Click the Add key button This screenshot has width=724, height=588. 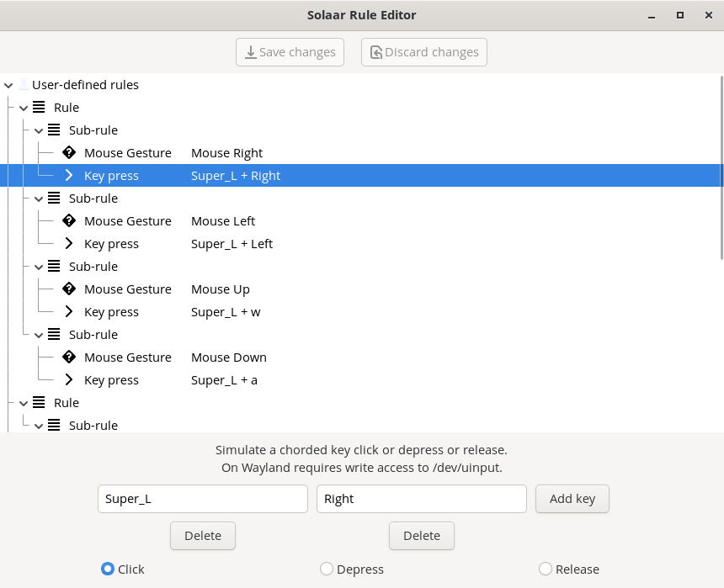(572, 499)
